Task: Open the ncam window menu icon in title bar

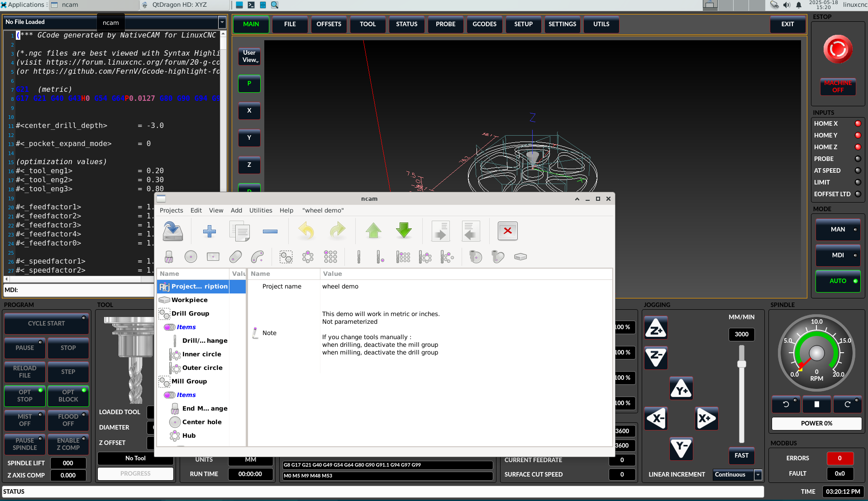Action: [x=162, y=199]
